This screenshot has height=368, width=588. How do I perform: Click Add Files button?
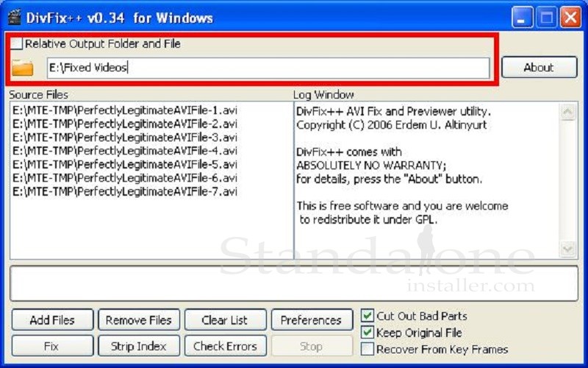[x=52, y=320]
